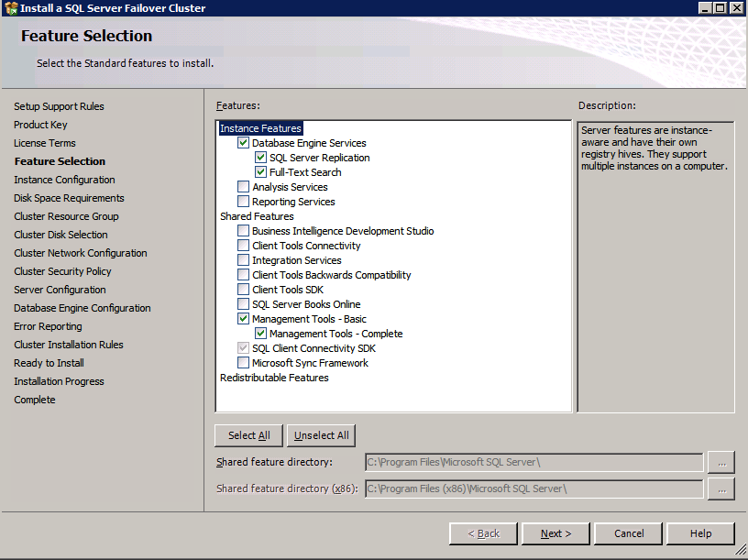Select Complete step in sidebar

(x=34, y=400)
